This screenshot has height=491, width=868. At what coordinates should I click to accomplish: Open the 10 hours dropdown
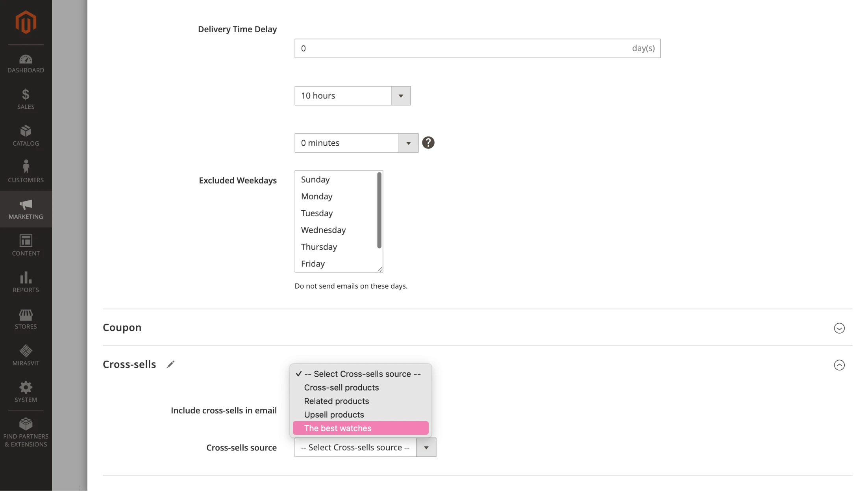[x=352, y=96]
